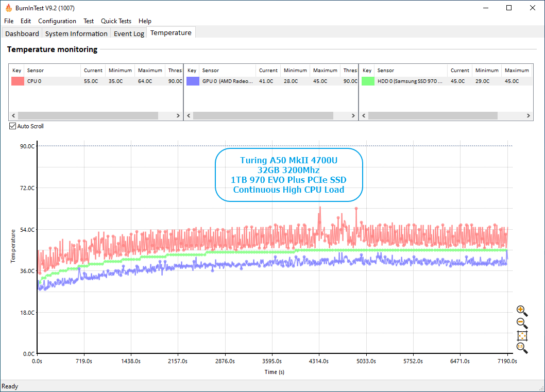Click CPU 0 maximum value 64.0C
545x392 pixels.
click(145, 81)
